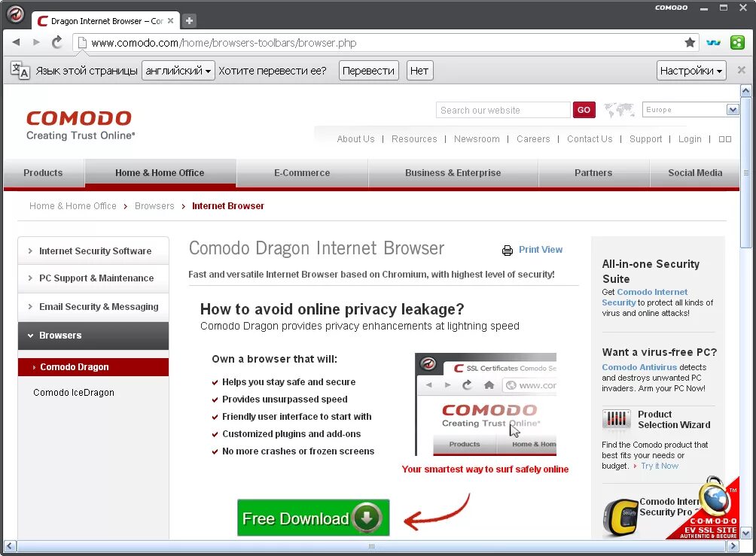Click the horizontal scrollbar right arrow
The width and height of the screenshot is (756, 556).
click(733, 546)
